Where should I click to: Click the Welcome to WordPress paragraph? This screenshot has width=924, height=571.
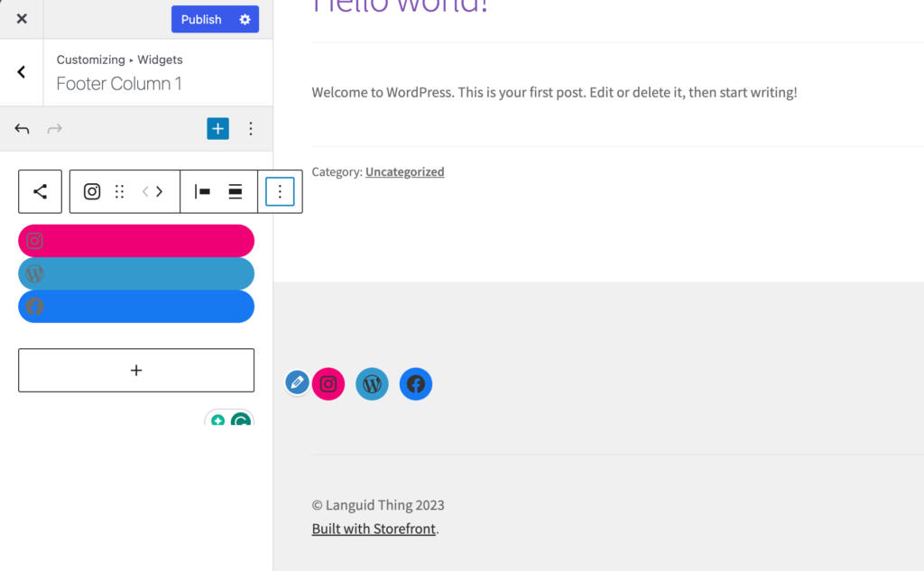pos(555,93)
